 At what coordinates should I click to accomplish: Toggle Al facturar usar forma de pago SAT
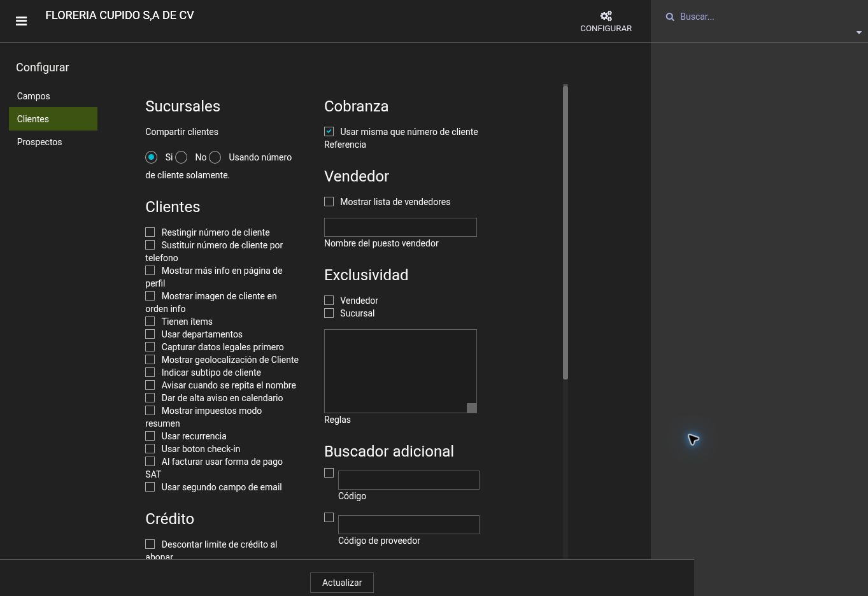pos(150,462)
